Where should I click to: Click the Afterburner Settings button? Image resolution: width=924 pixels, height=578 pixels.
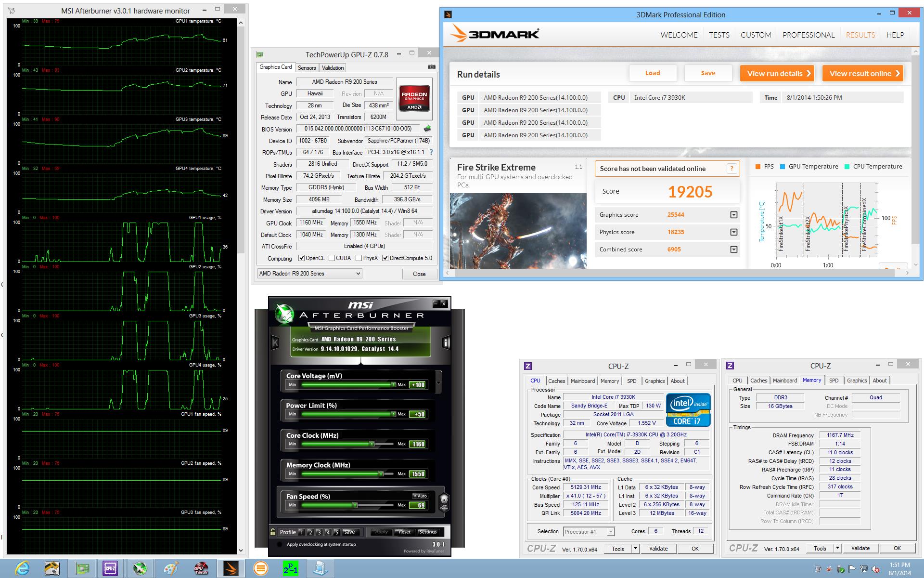427,532
